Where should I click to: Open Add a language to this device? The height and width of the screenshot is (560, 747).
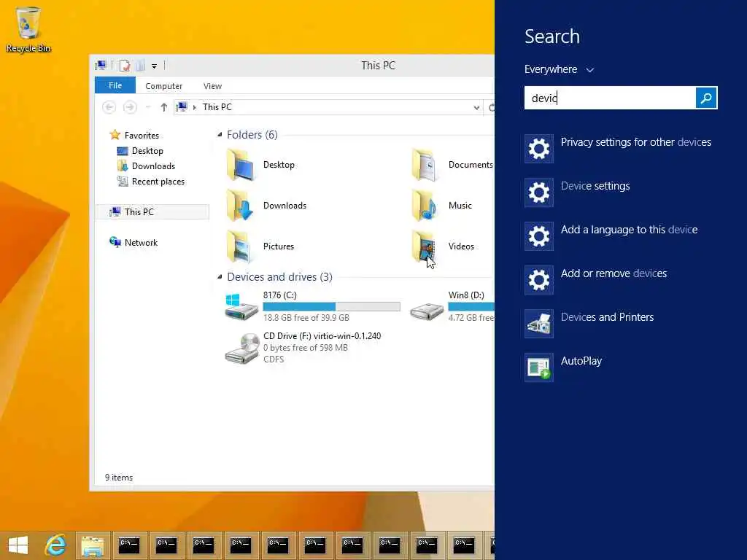622,236
